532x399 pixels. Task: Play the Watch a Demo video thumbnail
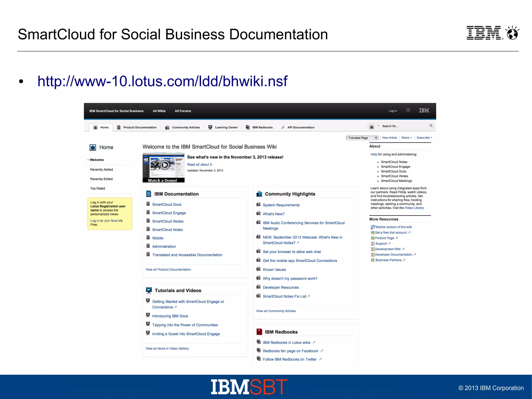point(163,167)
